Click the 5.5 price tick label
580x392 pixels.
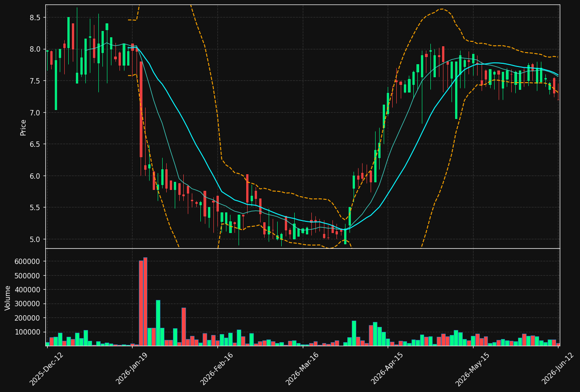point(35,207)
